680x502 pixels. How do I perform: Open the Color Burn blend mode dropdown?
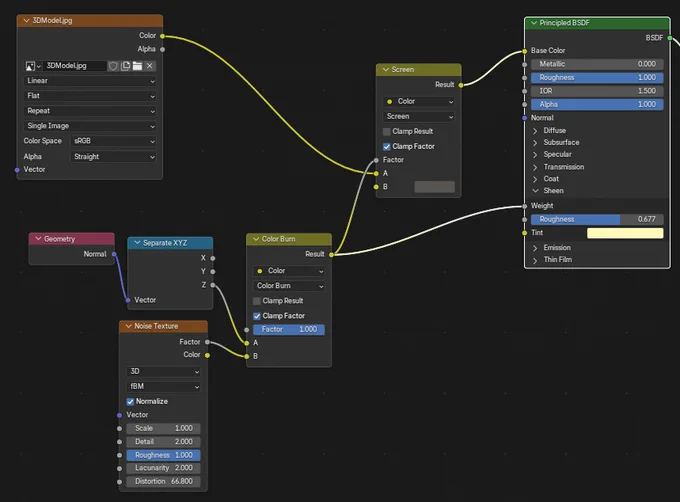288,286
